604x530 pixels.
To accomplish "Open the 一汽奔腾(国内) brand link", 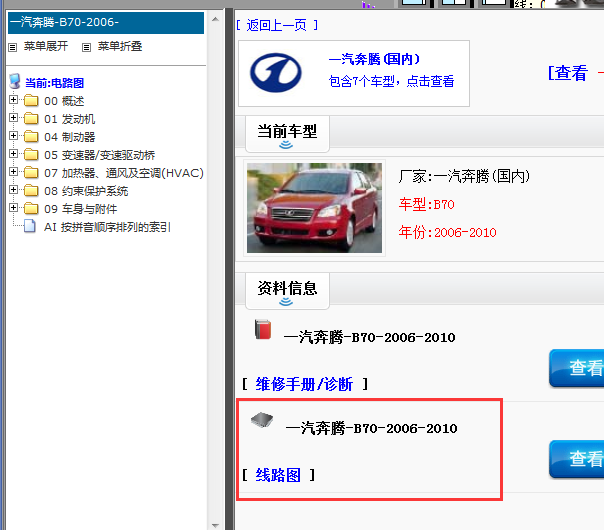I will pos(374,59).
